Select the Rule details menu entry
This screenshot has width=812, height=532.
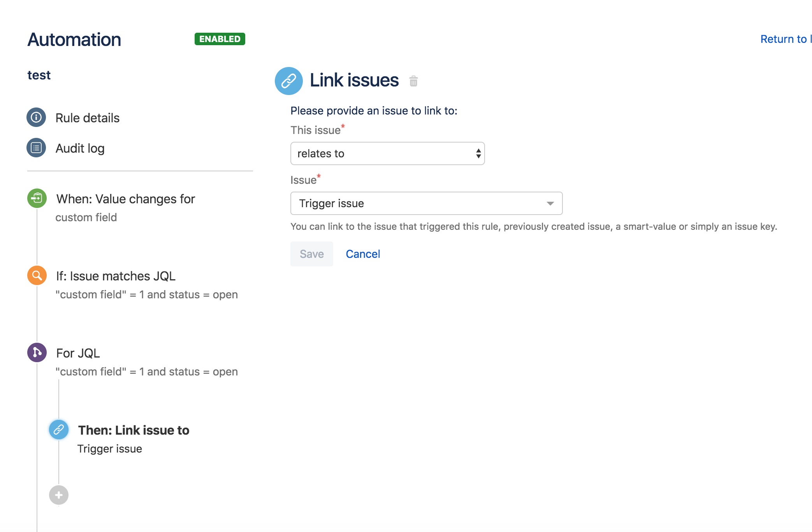click(87, 118)
